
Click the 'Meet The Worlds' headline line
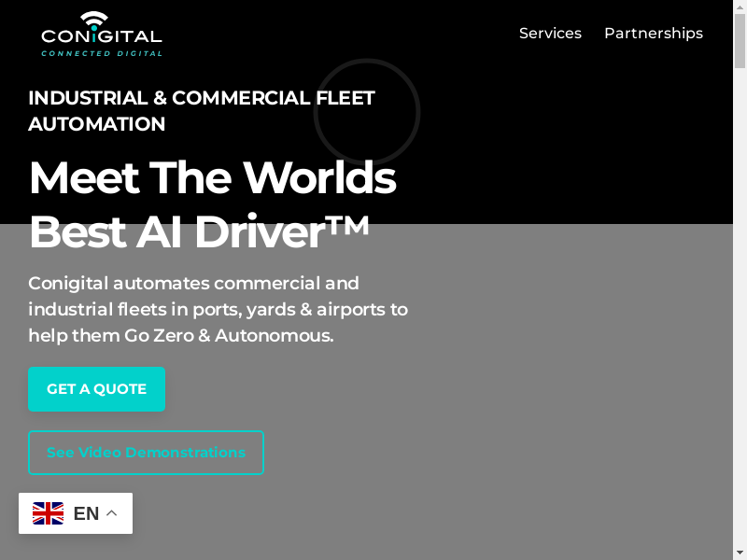point(212,177)
